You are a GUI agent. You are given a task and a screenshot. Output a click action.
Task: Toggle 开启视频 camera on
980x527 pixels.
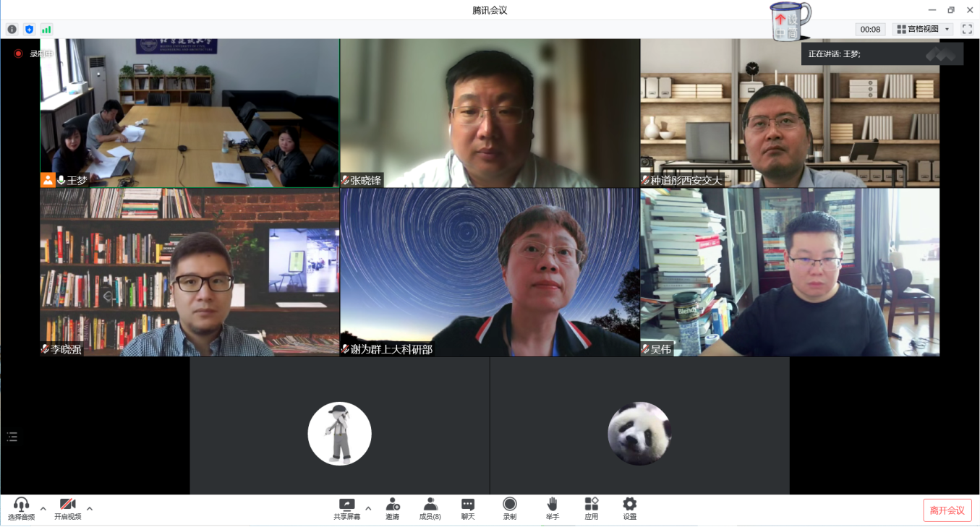click(67, 508)
